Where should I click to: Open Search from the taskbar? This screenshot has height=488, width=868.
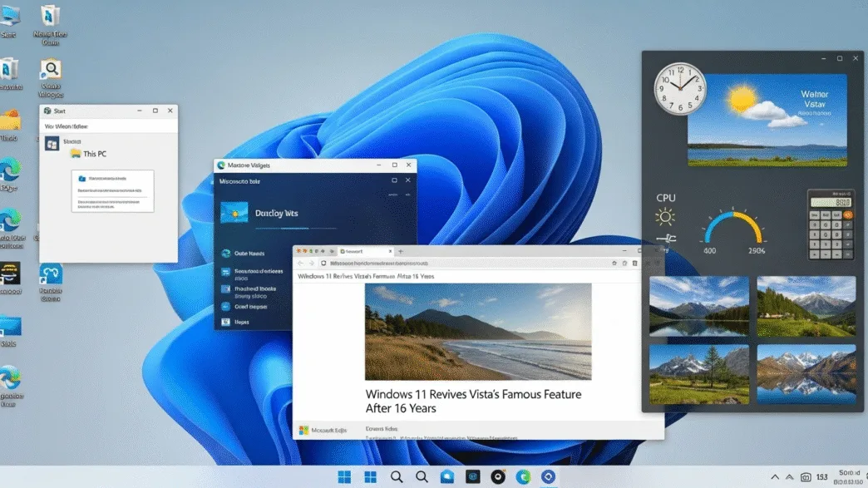(397, 476)
